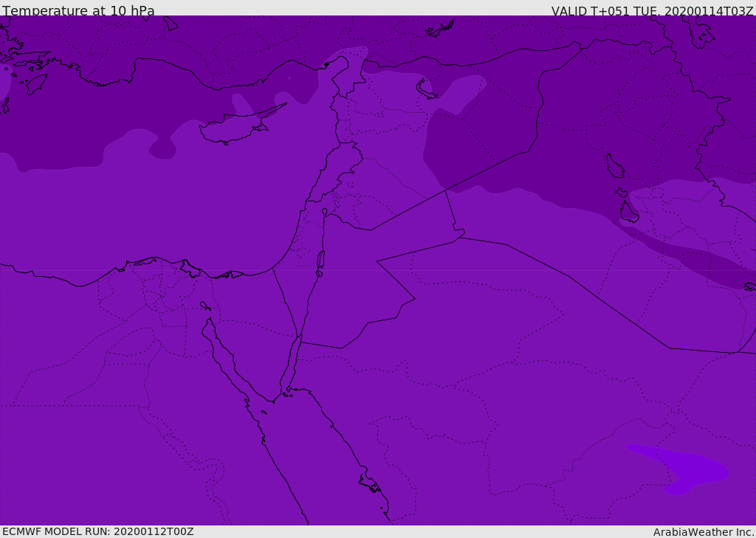The image size is (756, 538).
Task: Click the 'ArabiaWeather Inc' credit text
Action: pos(702,532)
